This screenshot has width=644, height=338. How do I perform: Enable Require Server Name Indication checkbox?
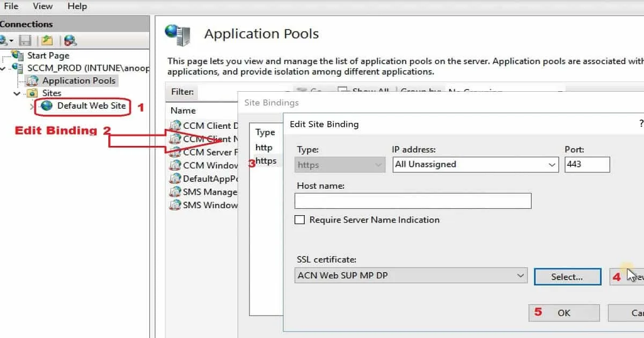[299, 220]
